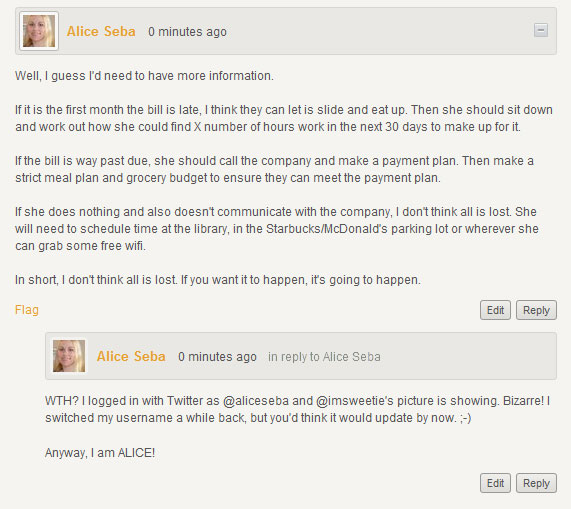571x509 pixels.
Task: Edit the nested reply about the Twitter picture
Action: [495, 483]
